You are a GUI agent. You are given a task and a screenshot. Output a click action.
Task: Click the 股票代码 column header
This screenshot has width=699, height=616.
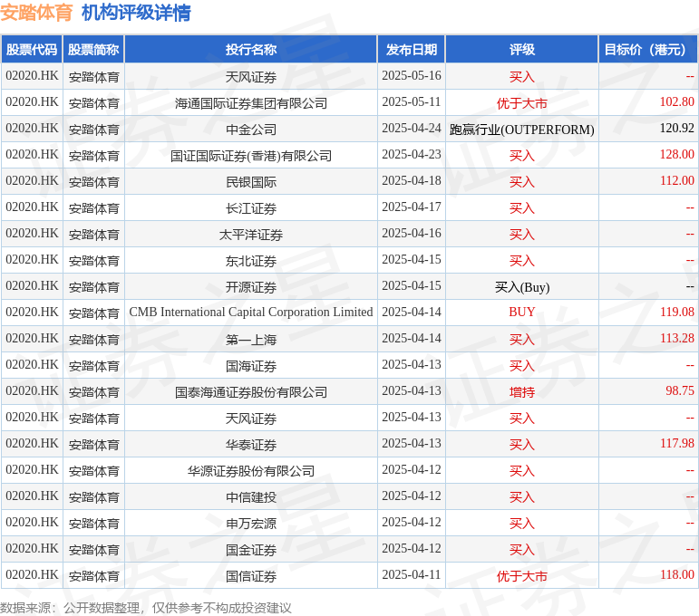coord(32,49)
